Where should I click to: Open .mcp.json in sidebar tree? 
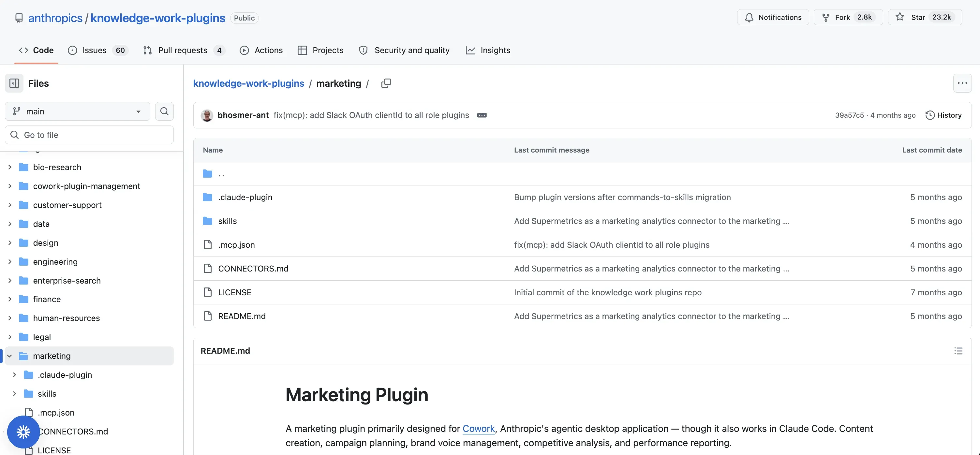tap(56, 412)
